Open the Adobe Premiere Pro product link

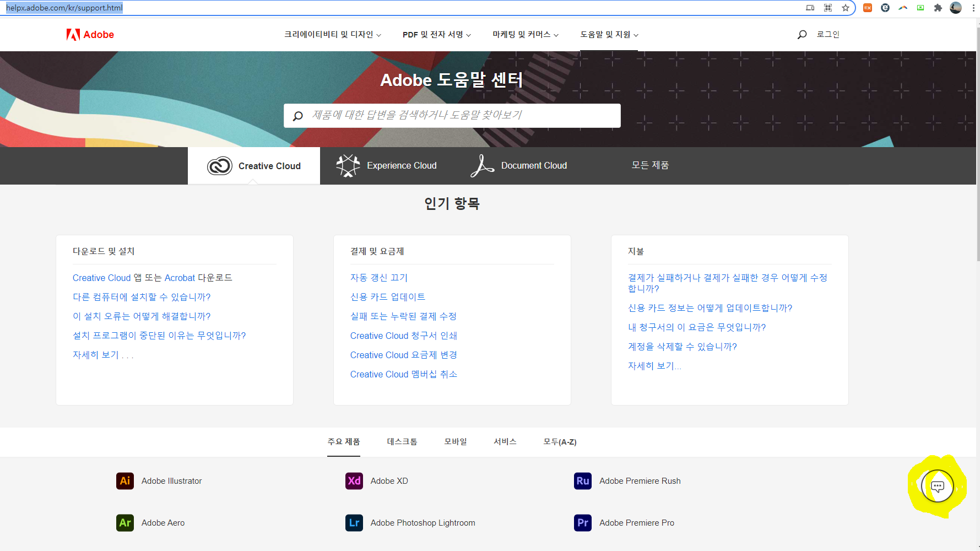click(636, 523)
